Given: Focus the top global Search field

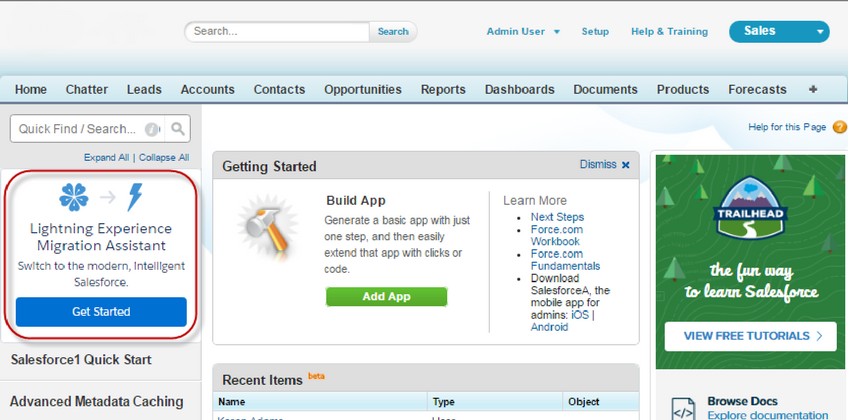Looking at the screenshot, I should [x=277, y=31].
